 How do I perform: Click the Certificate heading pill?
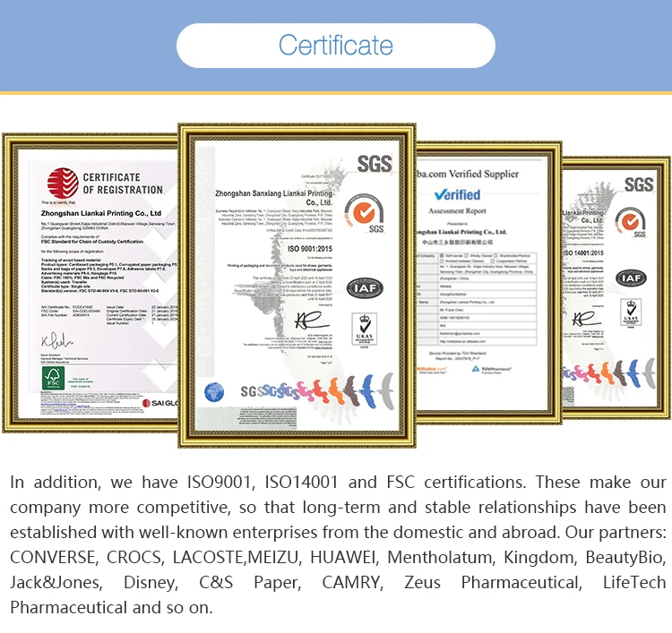pyautogui.click(x=336, y=46)
